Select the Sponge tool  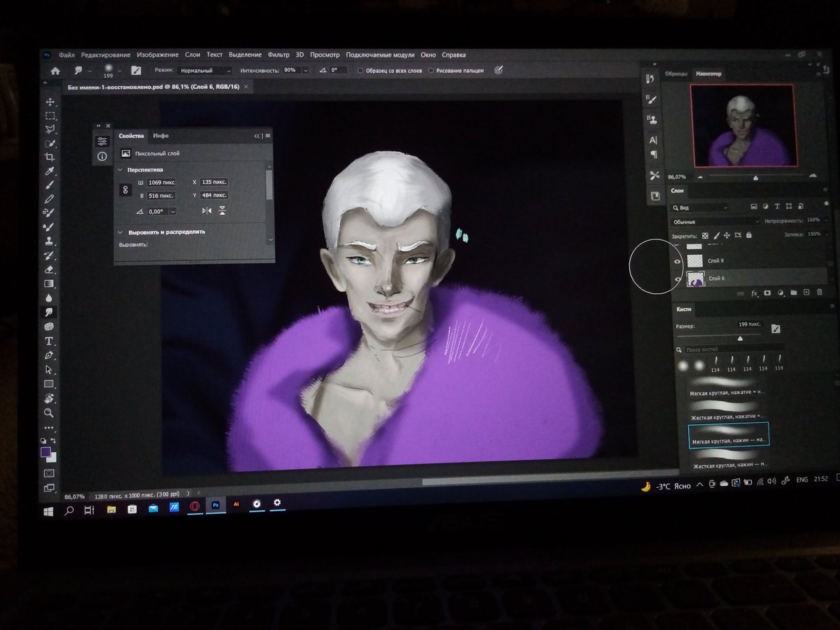50,326
